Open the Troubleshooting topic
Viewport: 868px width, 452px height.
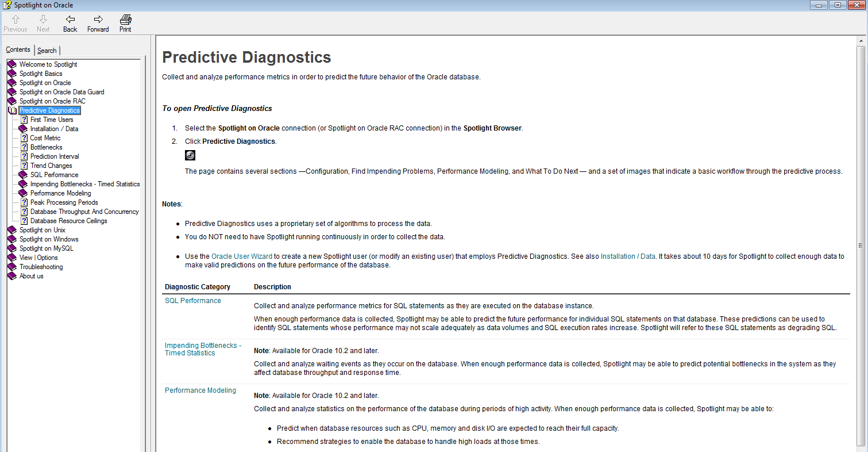pos(41,267)
